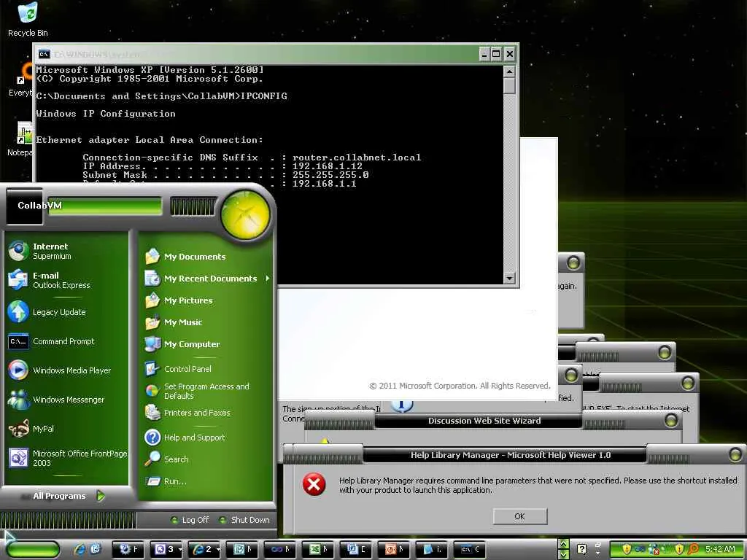The height and width of the screenshot is (560, 747).
Task: Click the magnifier icon in system tray
Action: pyautogui.click(x=693, y=549)
